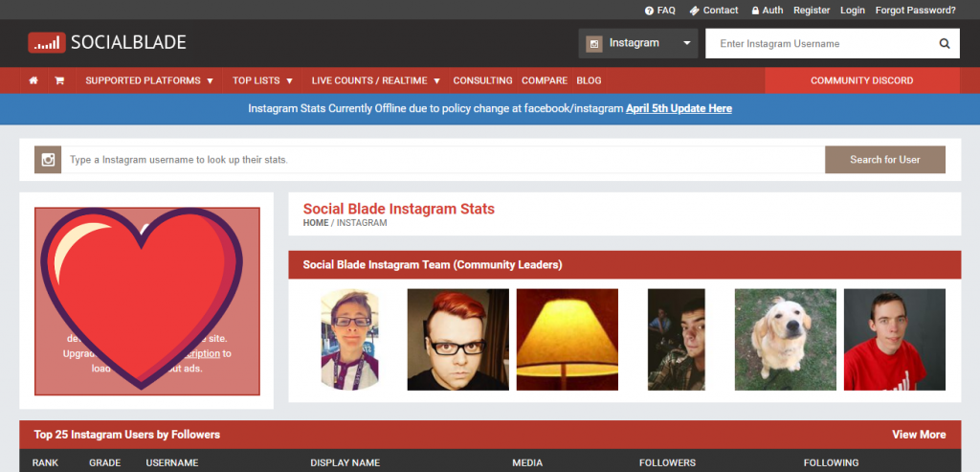Click the Auth link
This screenshot has width=980, height=472.
(x=767, y=10)
